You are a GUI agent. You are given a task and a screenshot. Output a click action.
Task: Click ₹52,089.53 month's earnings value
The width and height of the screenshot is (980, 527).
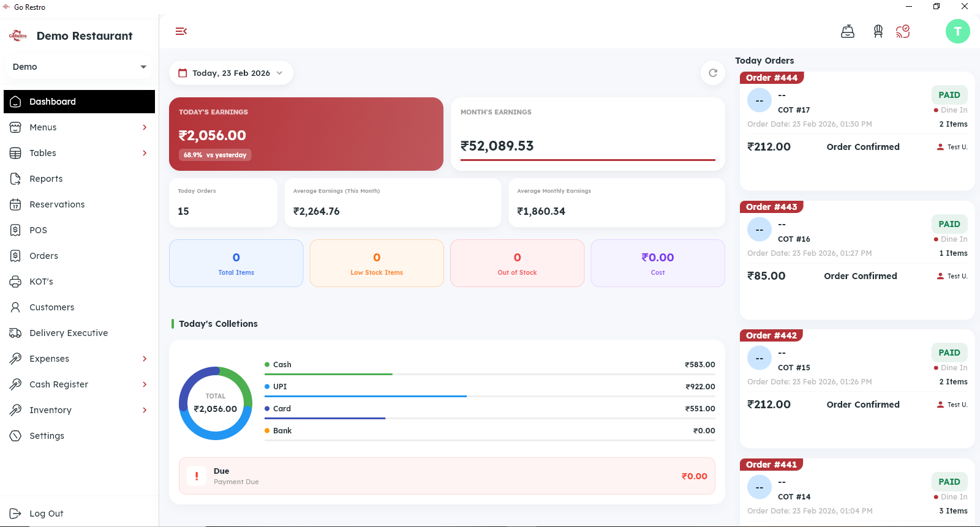(497, 146)
